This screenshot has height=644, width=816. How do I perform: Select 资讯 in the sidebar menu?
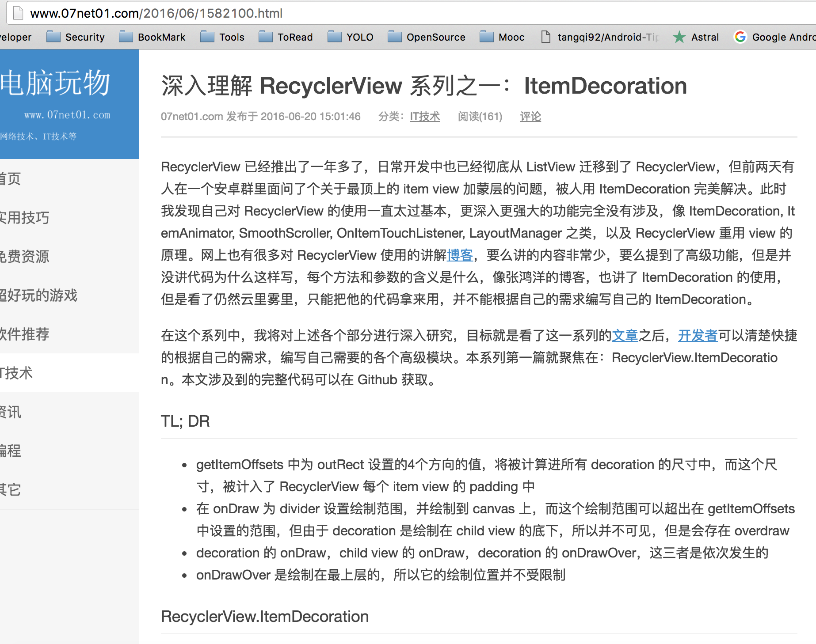pos(11,412)
